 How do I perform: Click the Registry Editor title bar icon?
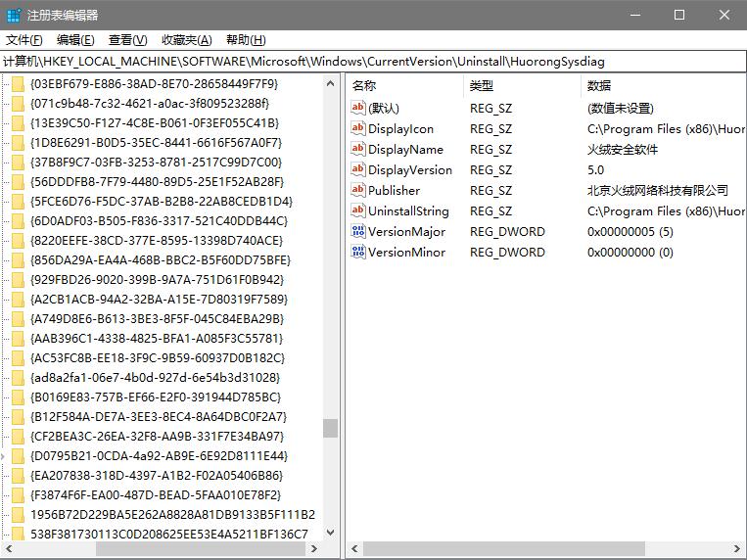click(14, 15)
